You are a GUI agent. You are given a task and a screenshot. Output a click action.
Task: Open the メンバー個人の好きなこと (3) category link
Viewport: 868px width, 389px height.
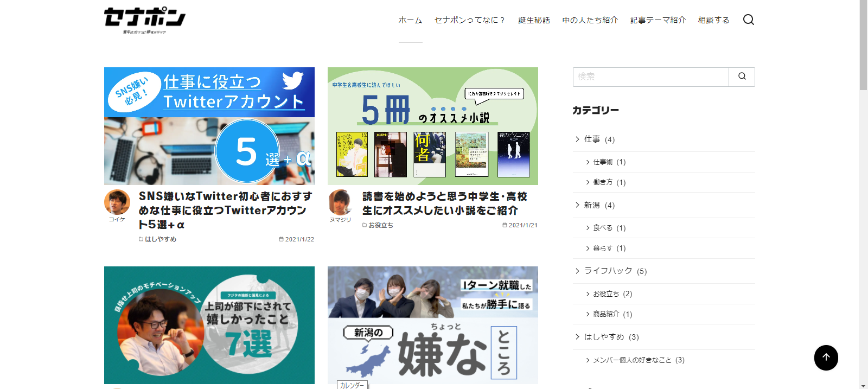click(x=639, y=360)
